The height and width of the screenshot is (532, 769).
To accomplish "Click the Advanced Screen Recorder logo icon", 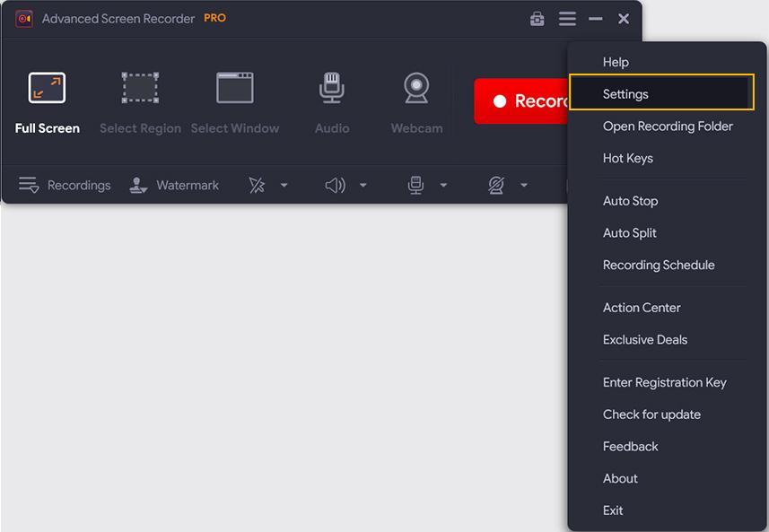I will (24, 19).
